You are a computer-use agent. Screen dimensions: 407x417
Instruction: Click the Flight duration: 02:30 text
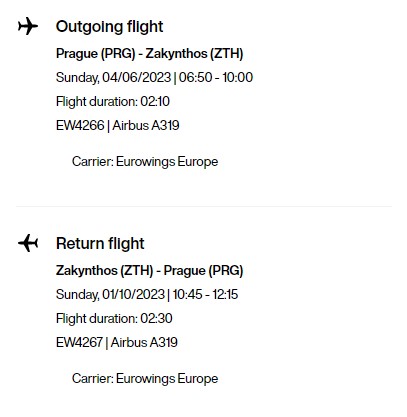(x=114, y=318)
